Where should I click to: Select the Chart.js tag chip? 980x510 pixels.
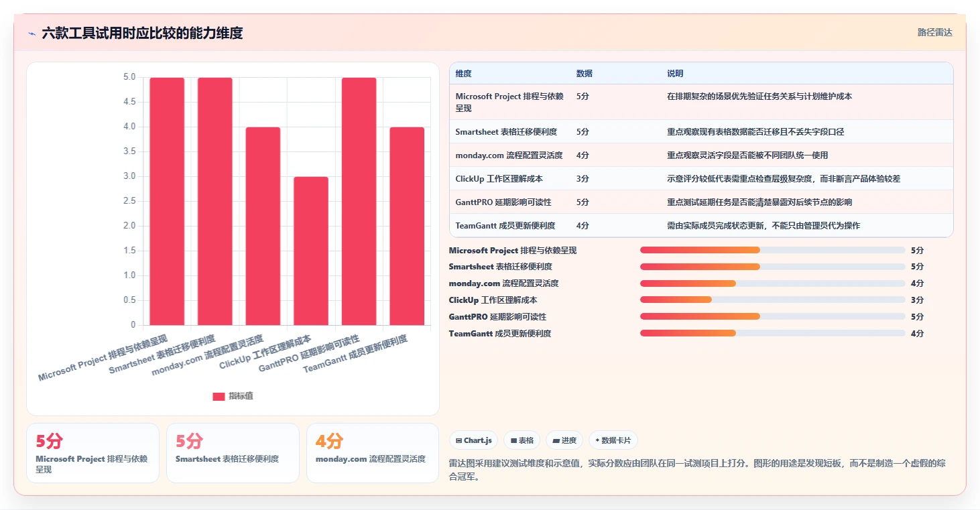pyautogui.click(x=473, y=440)
